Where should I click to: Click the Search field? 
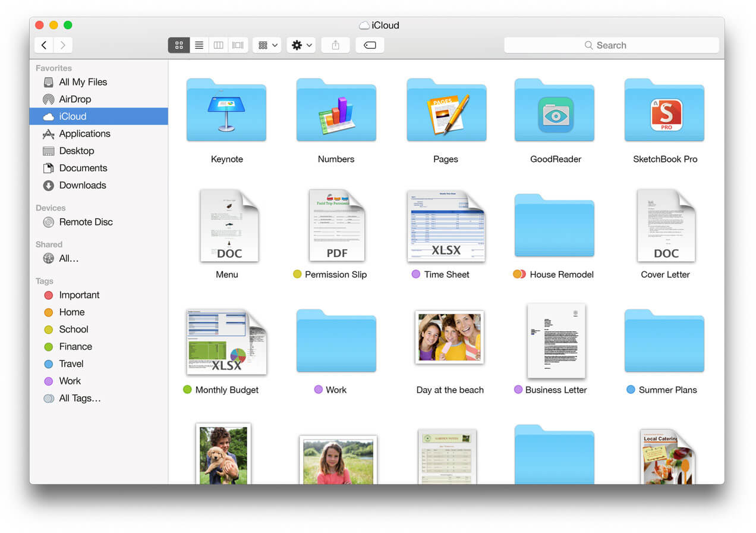611,45
